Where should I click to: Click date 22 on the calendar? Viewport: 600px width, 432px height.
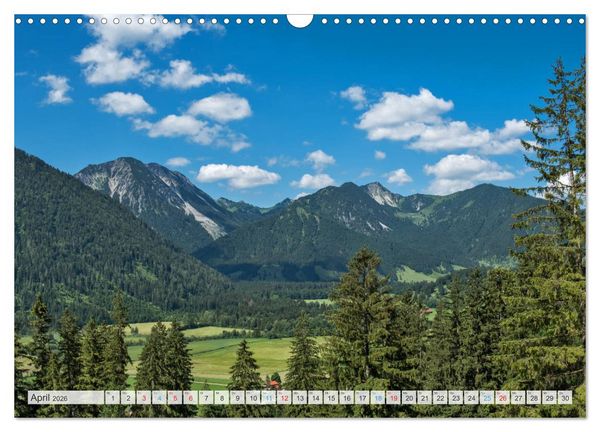point(440,398)
